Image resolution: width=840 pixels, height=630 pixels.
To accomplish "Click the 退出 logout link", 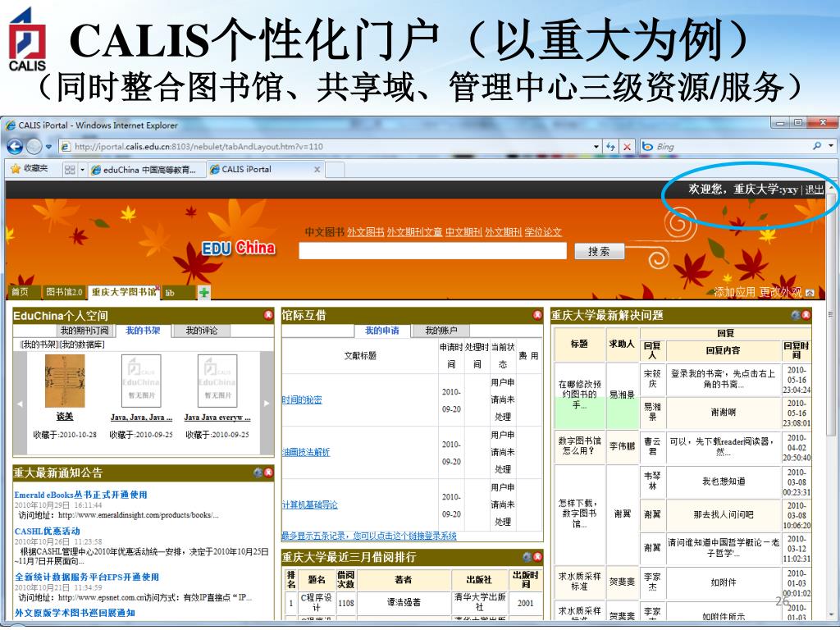I will [x=815, y=189].
